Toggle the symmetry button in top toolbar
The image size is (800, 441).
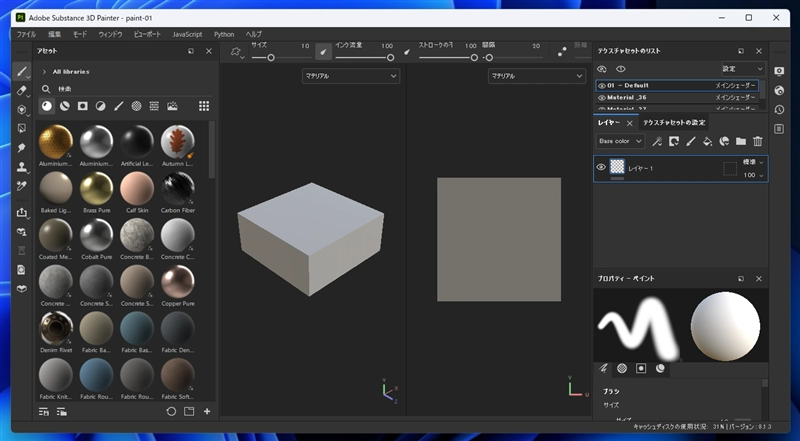[x=562, y=52]
